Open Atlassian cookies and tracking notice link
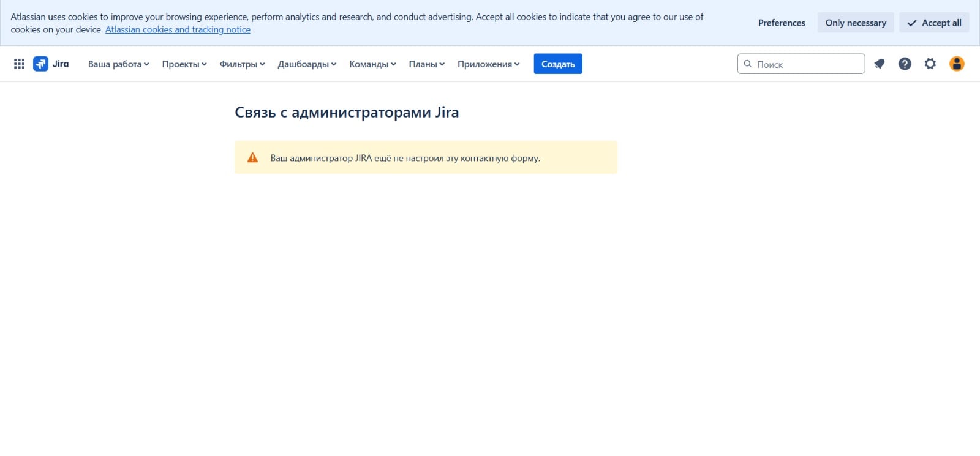Screen dimensions: 980x456 click(178, 29)
